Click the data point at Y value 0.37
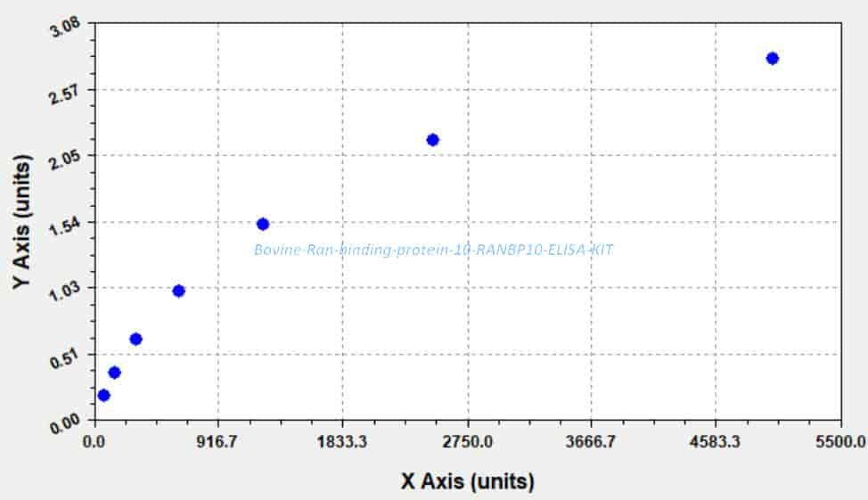868x500 pixels. click(115, 372)
